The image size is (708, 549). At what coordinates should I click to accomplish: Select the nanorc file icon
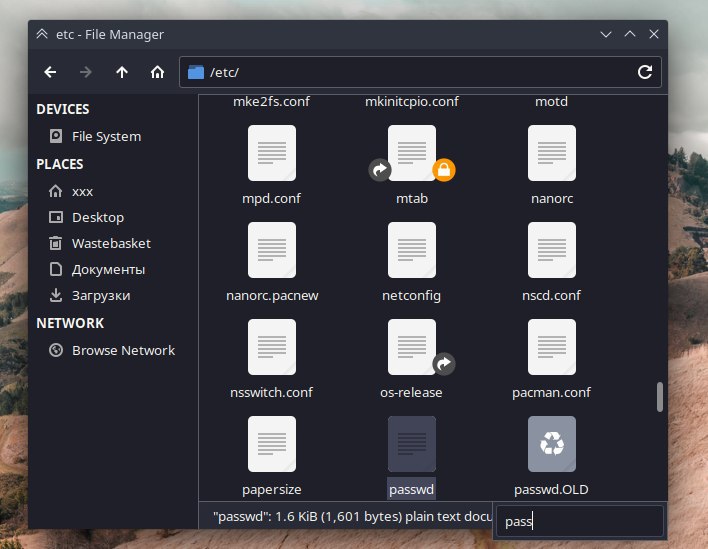pyautogui.click(x=552, y=153)
